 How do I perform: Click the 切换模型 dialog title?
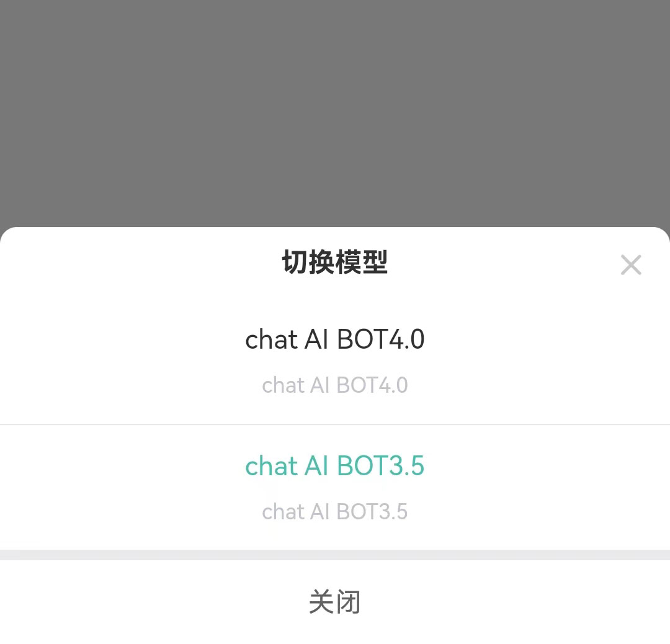334,263
